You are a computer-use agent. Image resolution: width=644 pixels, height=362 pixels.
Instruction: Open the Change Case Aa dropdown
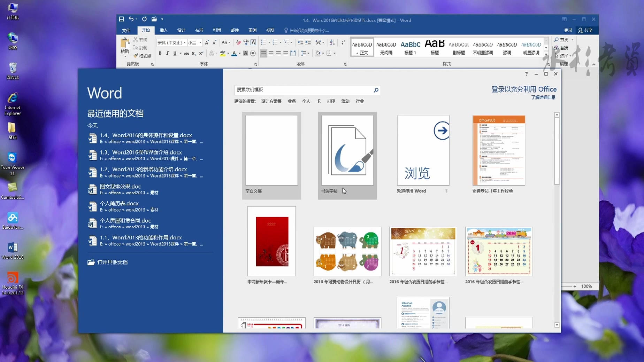click(226, 42)
